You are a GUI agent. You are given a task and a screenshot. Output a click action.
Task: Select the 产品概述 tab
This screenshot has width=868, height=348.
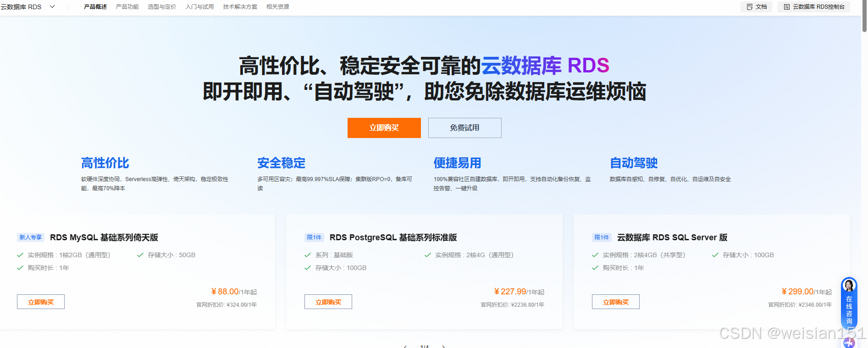(x=95, y=7)
